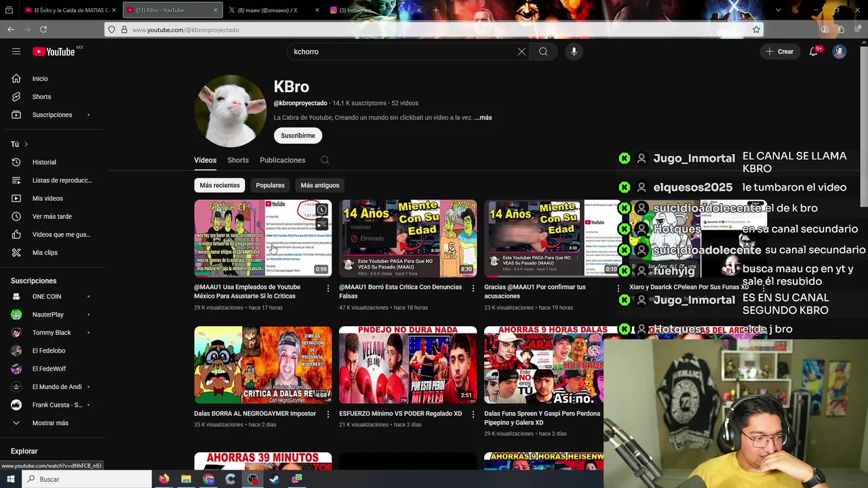This screenshot has width=868, height=488.
Task: Search within the KBro channel icon
Action: [325, 160]
